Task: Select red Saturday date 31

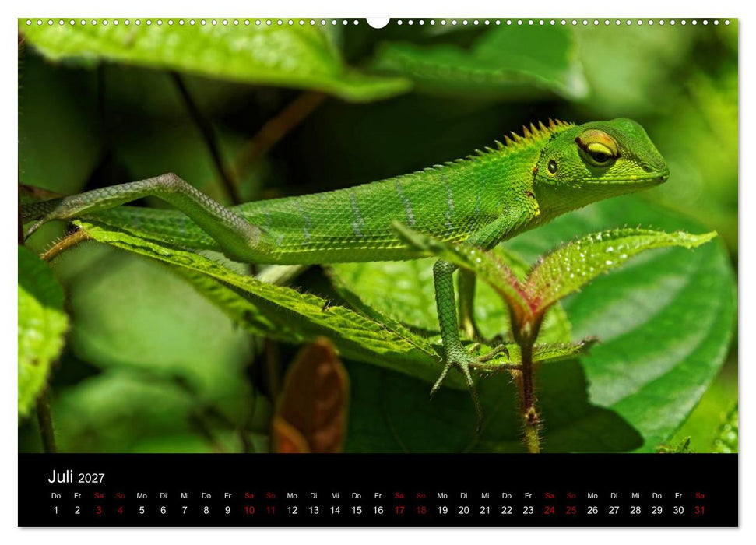Action: [700, 510]
